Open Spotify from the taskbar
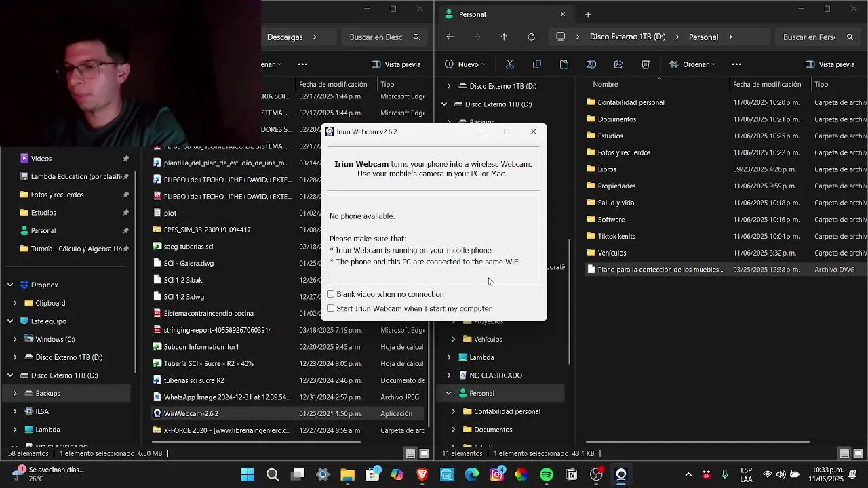Viewport: 868px width, 488px height. coord(547,474)
